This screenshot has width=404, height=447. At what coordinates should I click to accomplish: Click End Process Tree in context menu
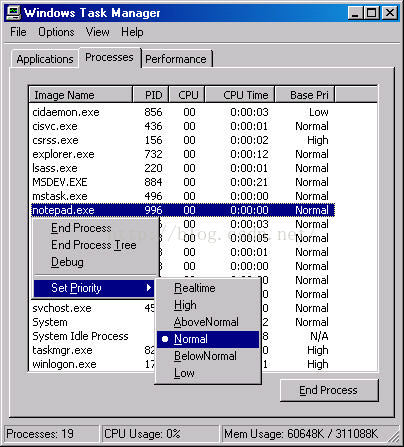point(94,245)
